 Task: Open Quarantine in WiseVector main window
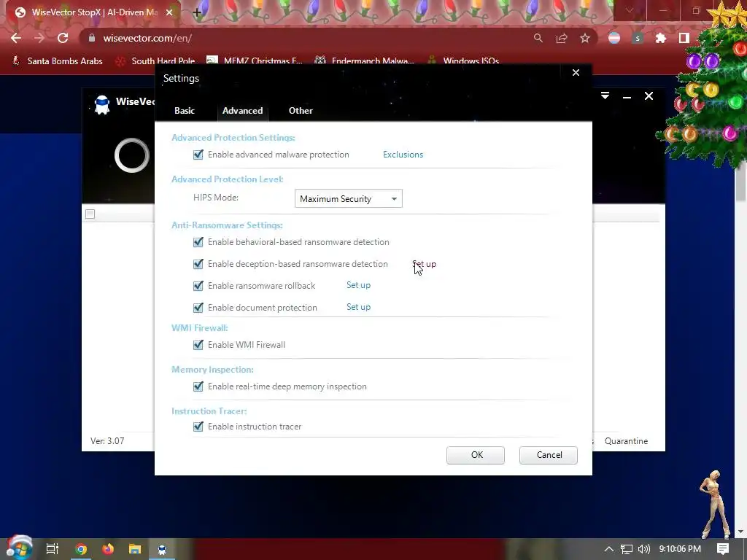(x=626, y=441)
